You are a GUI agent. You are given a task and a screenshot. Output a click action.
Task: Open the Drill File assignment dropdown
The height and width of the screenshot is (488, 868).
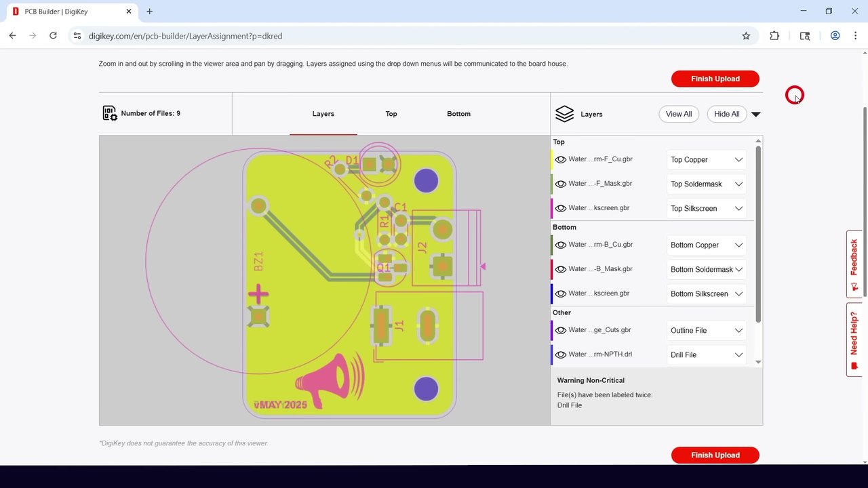click(707, 355)
